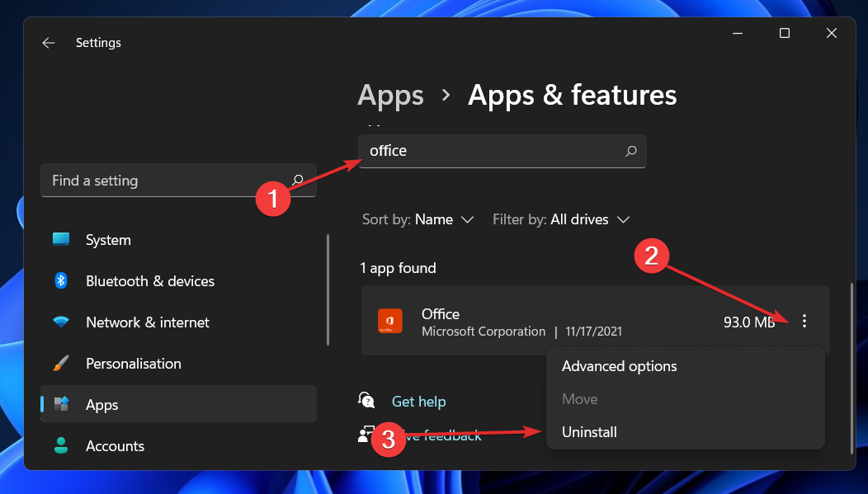
Task: Click the Get help link
Action: click(418, 402)
